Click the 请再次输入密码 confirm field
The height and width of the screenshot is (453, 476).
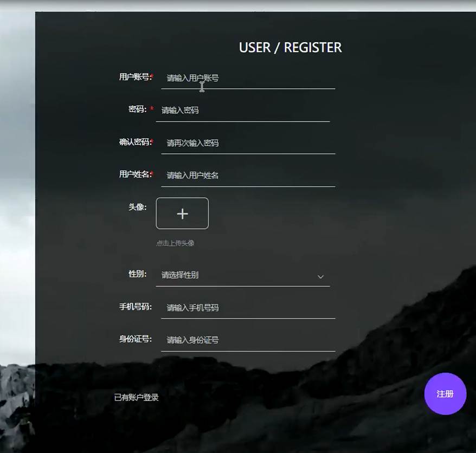[x=248, y=143]
